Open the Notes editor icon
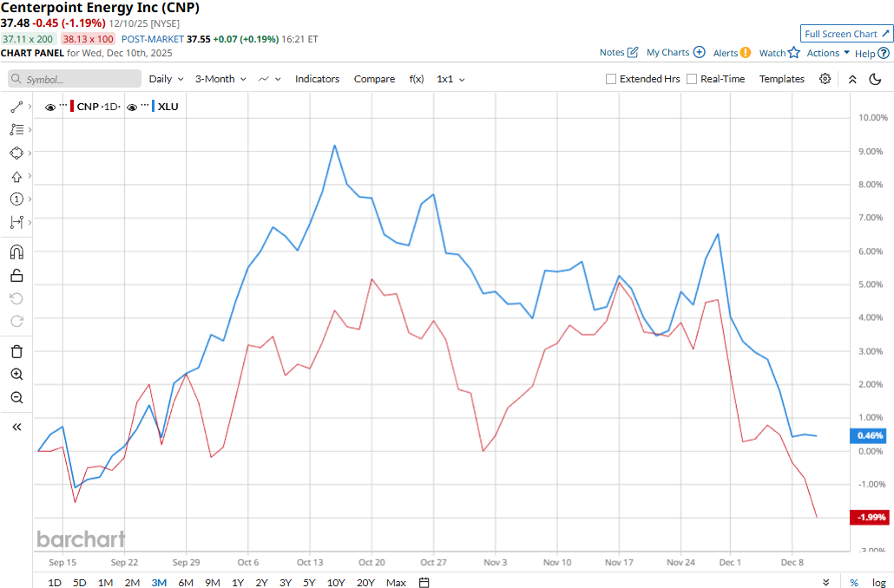The width and height of the screenshot is (894, 588). [x=632, y=52]
